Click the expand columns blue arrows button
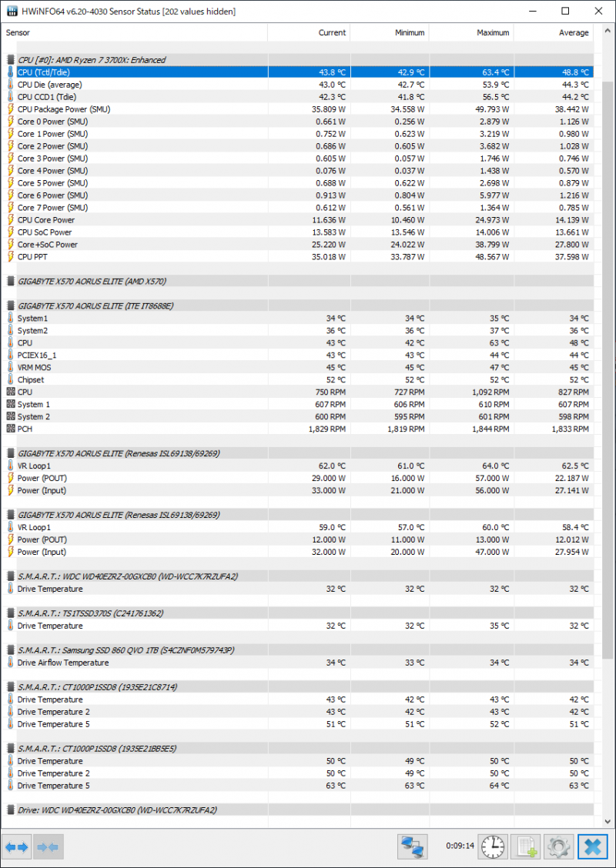 tap(16, 846)
